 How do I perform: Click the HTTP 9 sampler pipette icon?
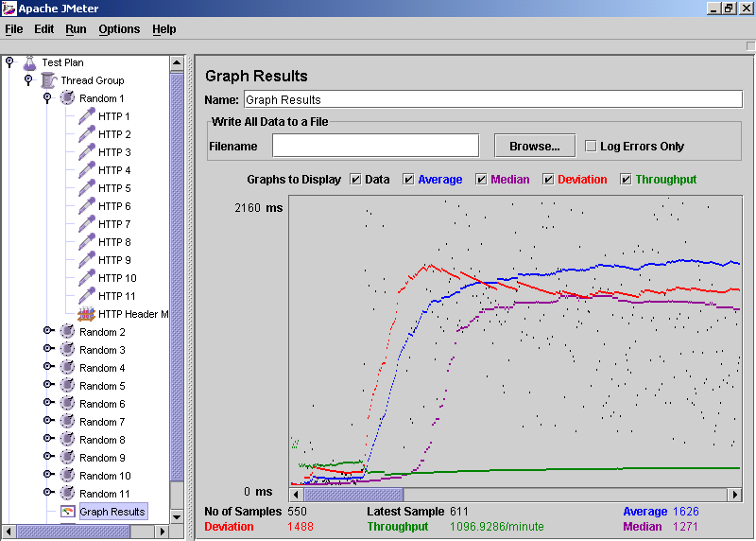click(x=87, y=260)
